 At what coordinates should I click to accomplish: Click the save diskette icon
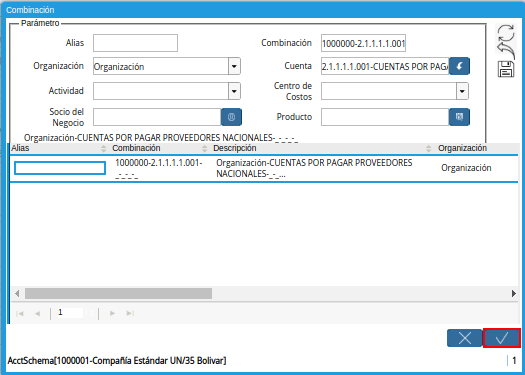coord(506,69)
